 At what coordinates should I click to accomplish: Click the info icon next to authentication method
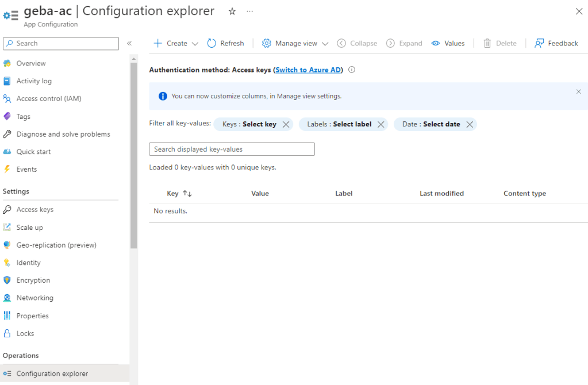pos(352,70)
